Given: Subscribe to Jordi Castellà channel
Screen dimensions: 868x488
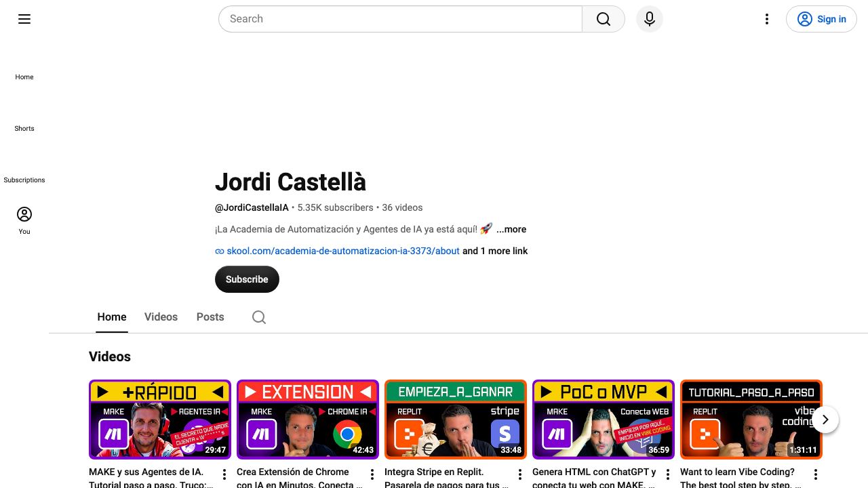Looking at the screenshot, I should tap(247, 279).
